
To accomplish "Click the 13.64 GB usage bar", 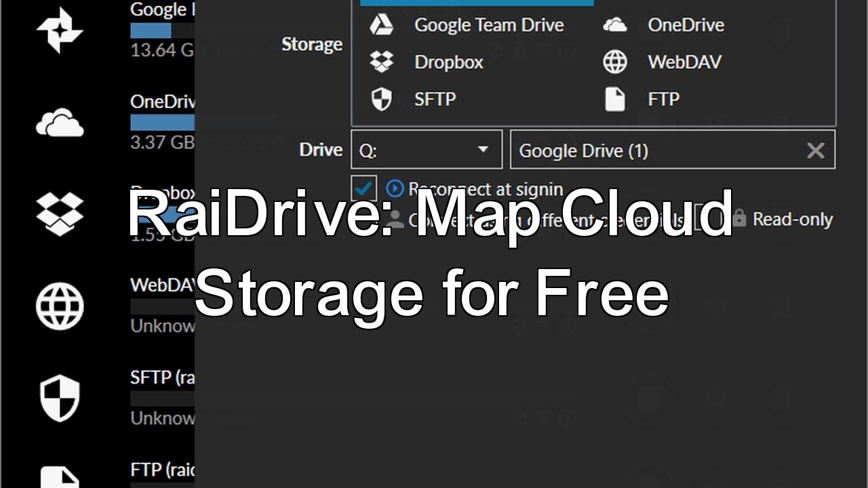I will 151,30.
